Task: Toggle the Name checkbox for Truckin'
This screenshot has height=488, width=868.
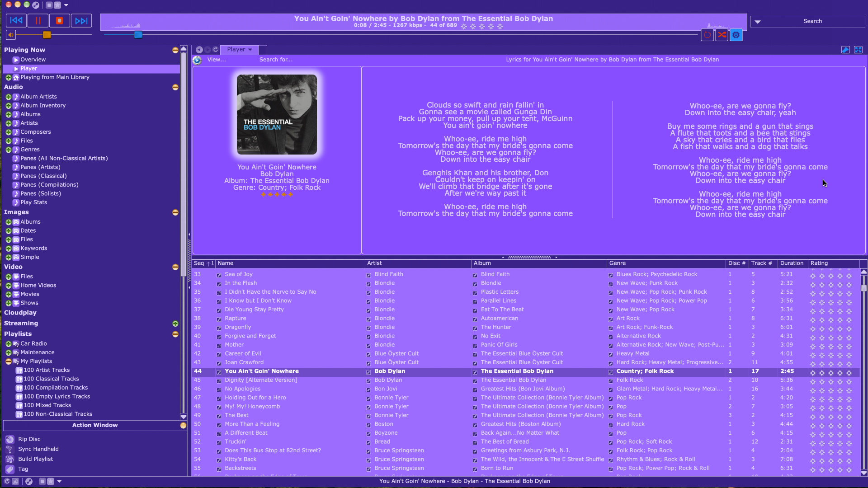Action: [219, 442]
